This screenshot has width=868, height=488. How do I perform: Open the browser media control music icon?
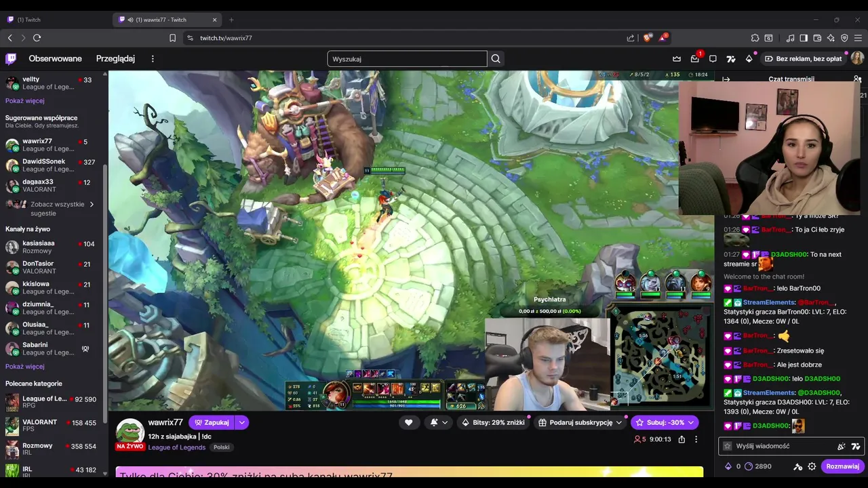790,38
